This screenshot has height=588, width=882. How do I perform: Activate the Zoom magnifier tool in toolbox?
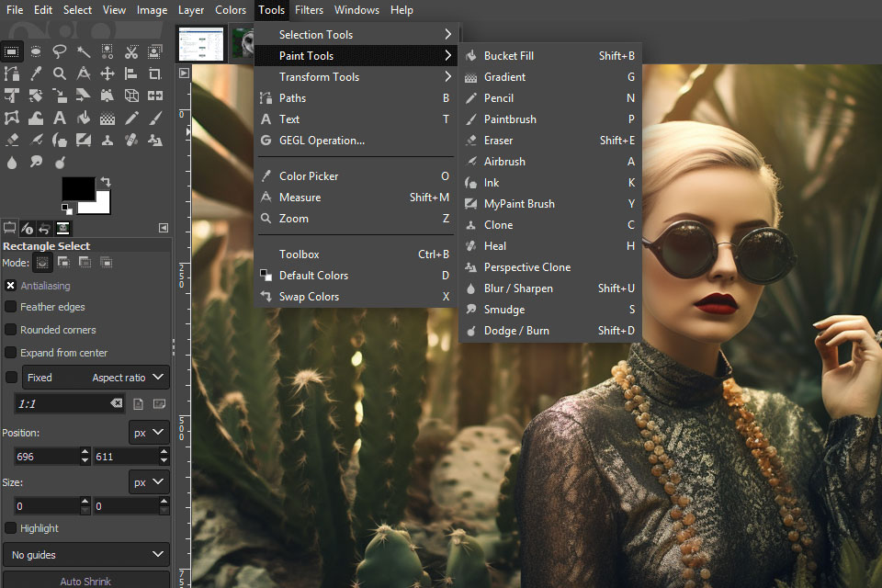coord(60,73)
